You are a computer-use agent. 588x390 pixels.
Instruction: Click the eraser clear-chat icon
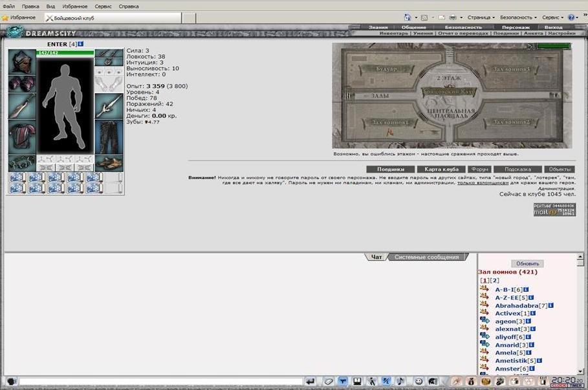coord(329,382)
